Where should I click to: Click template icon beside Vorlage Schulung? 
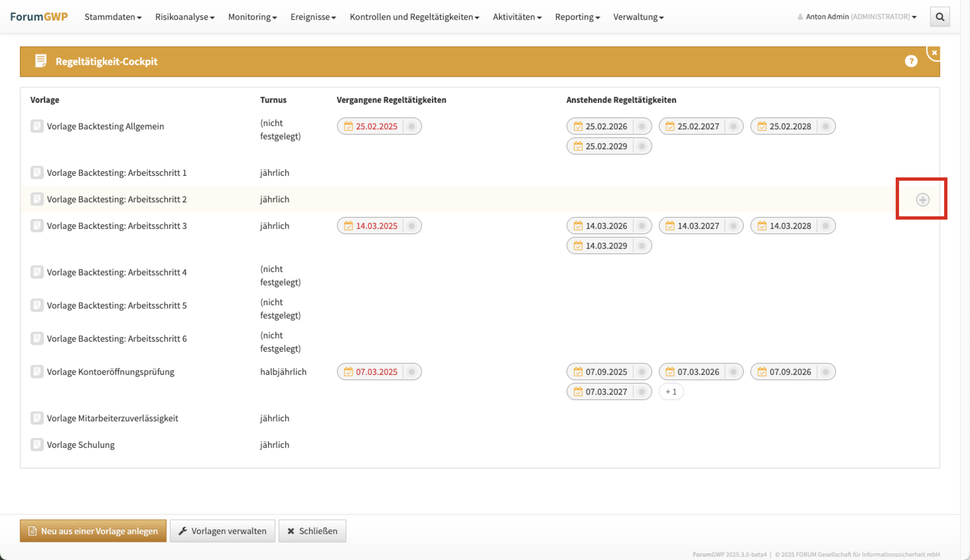pos(37,445)
